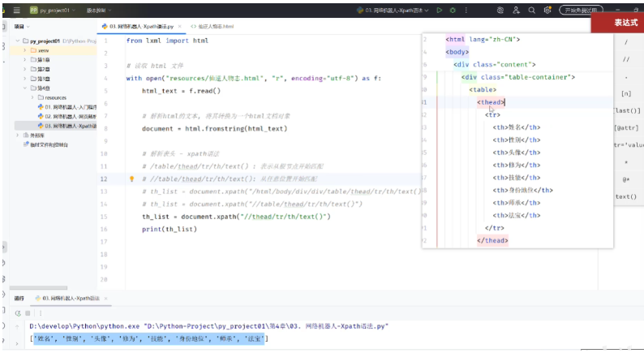Expand the resources folder
Image resolution: width=644 pixels, height=353 pixels.
(x=32, y=98)
